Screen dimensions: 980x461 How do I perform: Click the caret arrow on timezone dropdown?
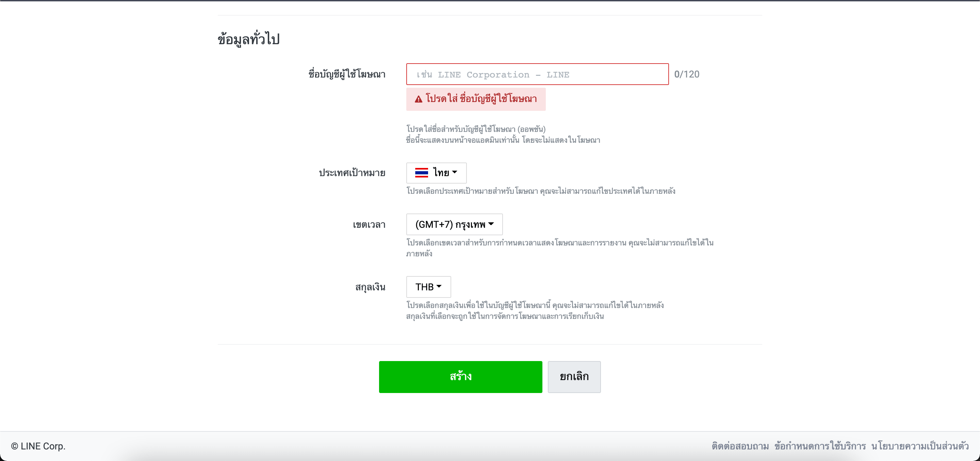[x=491, y=224]
